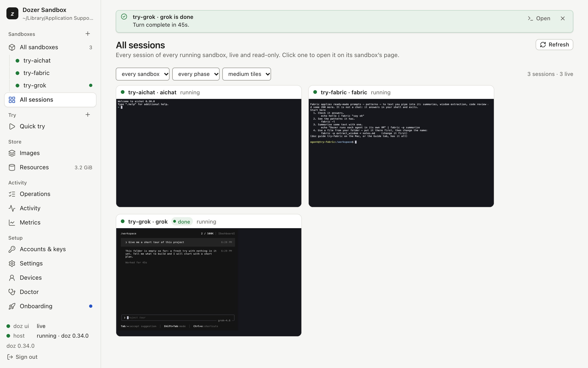Click the All sandboxes cube icon
The image size is (588, 368).
(x=12, y=47)
